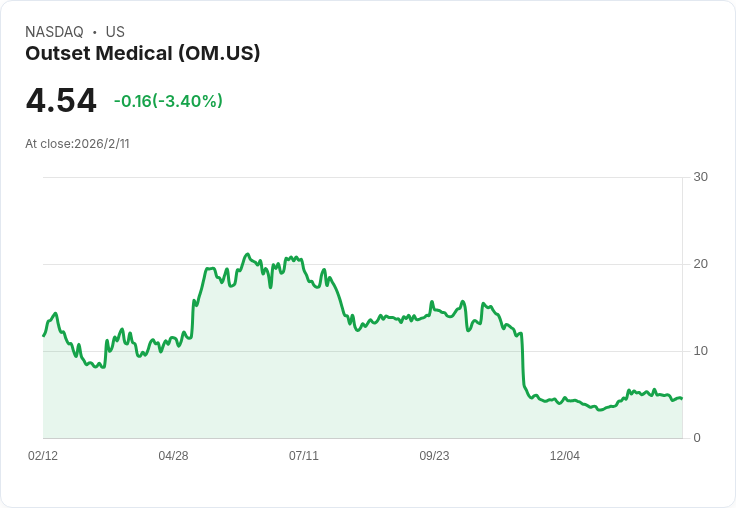Select the 02/12 date on x-axis

43,456
